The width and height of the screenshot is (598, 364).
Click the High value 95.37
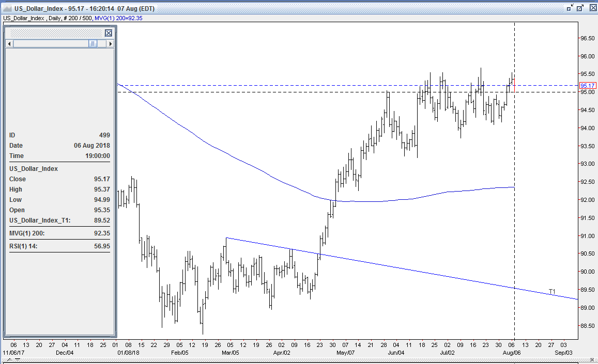click(102, 189)
